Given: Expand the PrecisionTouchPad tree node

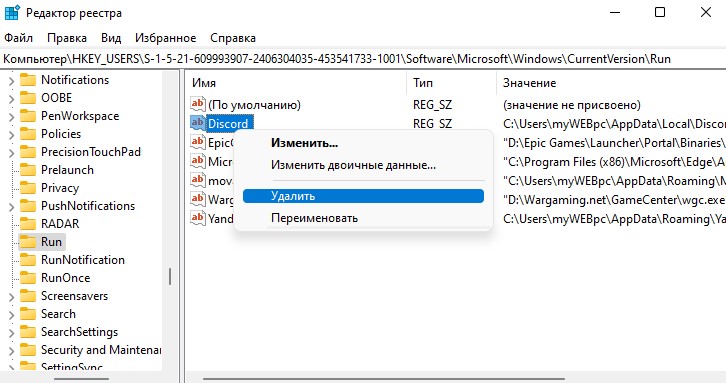Looking at the screenshot, I should [x=12, y=153].
